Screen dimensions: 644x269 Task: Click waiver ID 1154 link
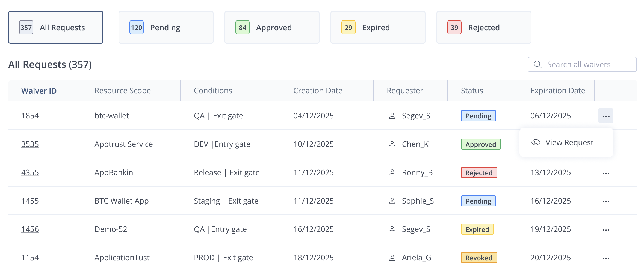(30, 258)
